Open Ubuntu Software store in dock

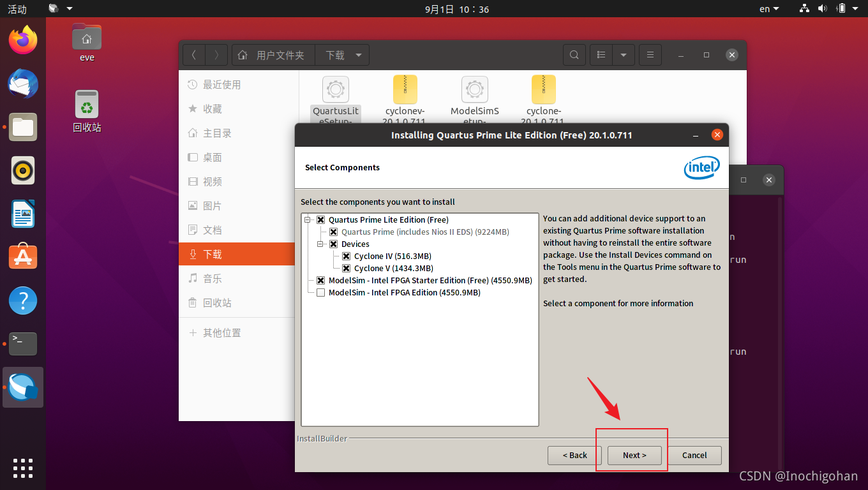click(x=23, y=257)
